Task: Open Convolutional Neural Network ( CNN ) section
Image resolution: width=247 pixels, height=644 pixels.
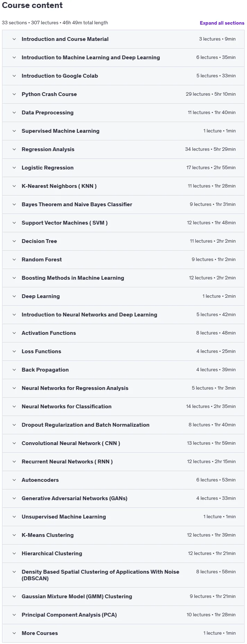Action: pos(123,443)
